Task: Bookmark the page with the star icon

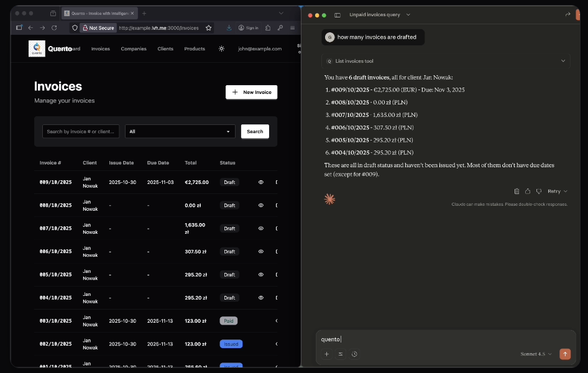Action: click(x=209, y=28)
